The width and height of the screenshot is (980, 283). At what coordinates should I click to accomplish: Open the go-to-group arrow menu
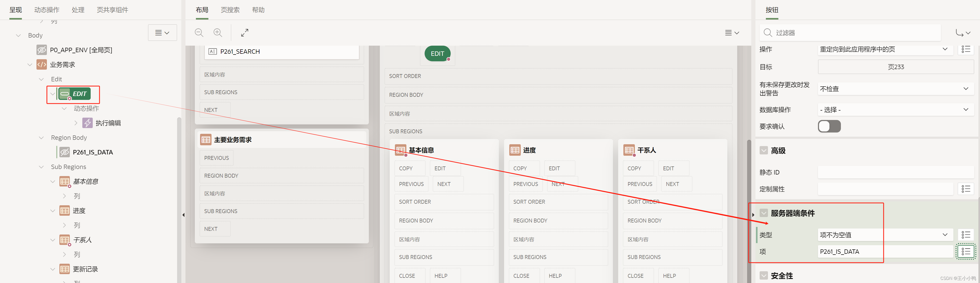click(963, 33)
